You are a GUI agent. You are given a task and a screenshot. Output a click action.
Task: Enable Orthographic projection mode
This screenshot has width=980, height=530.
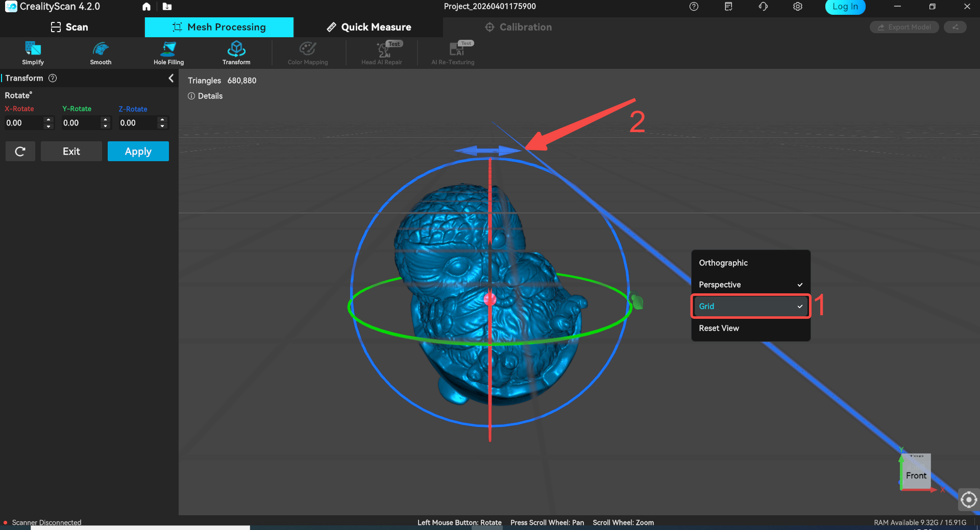click(x=750, y=263)
